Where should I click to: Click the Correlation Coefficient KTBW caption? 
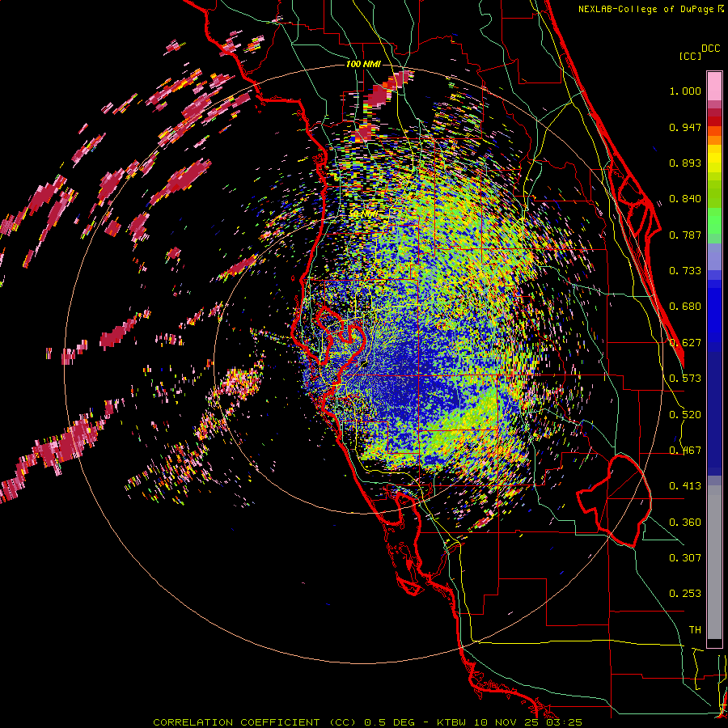pyautogui.click(x=368, y=722)
